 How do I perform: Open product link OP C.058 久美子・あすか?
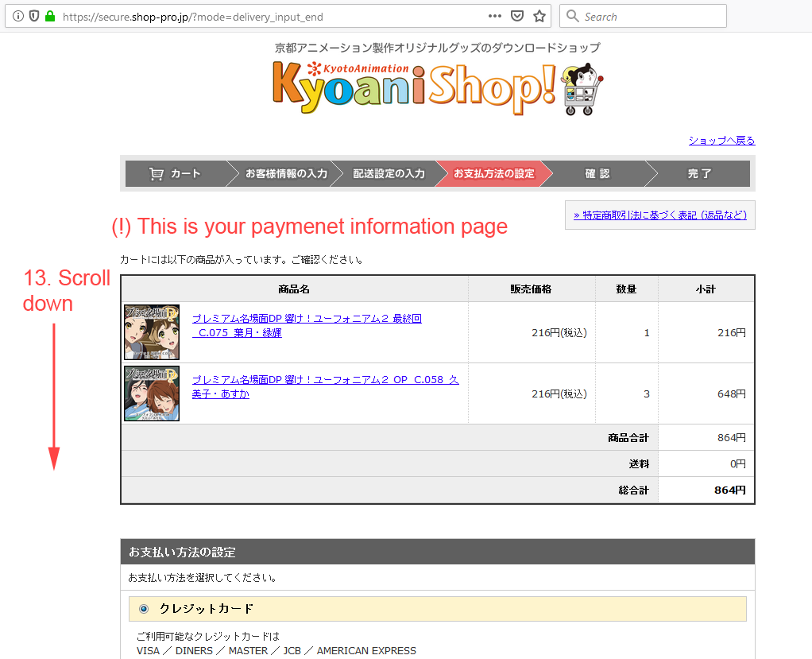pyautogui.click(x=325, y=386)
